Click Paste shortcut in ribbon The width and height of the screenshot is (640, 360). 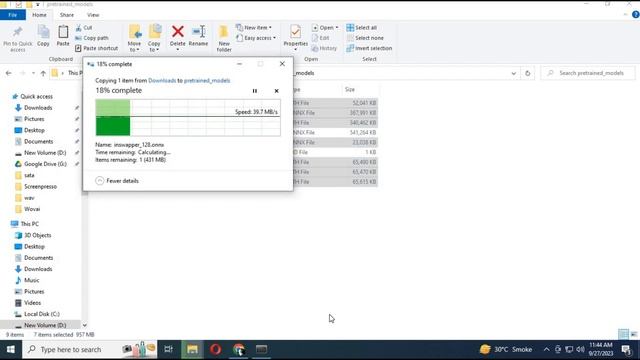click(x=96, y=48)
